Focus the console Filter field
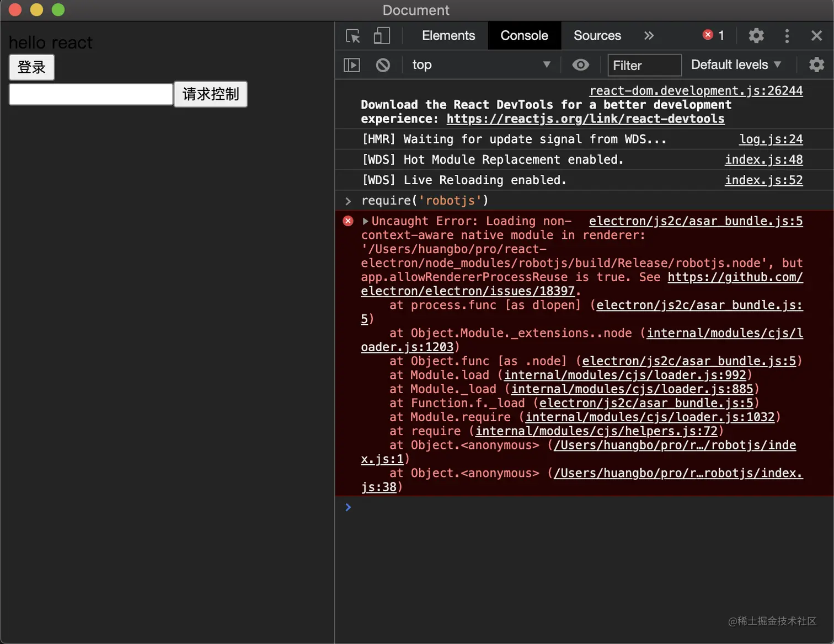Viewport: 834px width, 644px height. click(644, 65)
